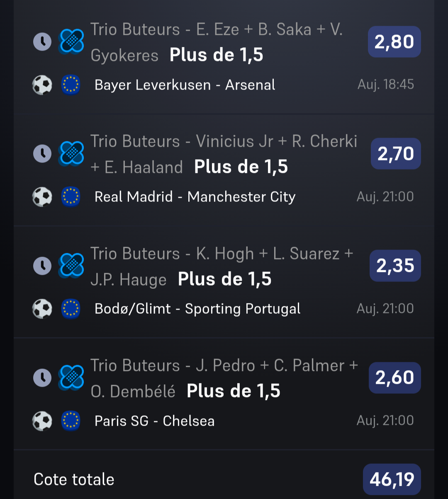Click the blue bandage icon on the Vinicius Cherki Haaland bet

[71, 153]
